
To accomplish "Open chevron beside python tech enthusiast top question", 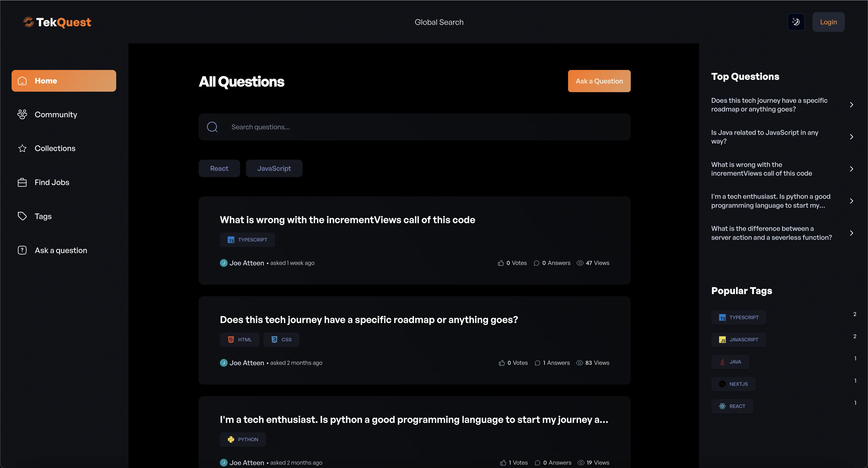I will (x=851, y=201).
